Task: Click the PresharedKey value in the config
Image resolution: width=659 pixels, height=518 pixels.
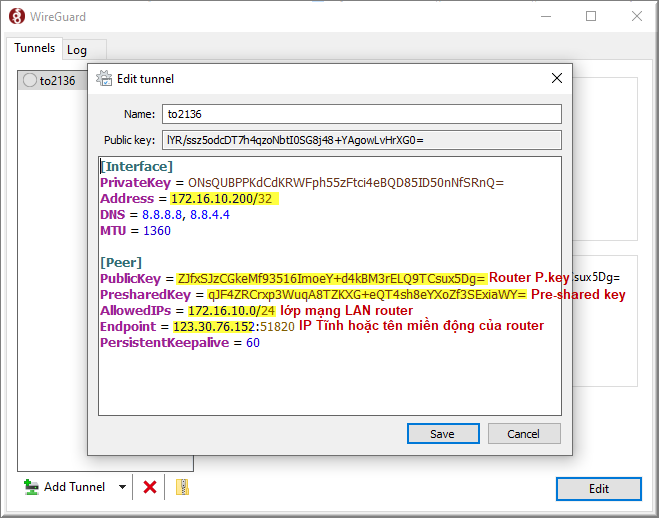Action: [x=367, y=294]
